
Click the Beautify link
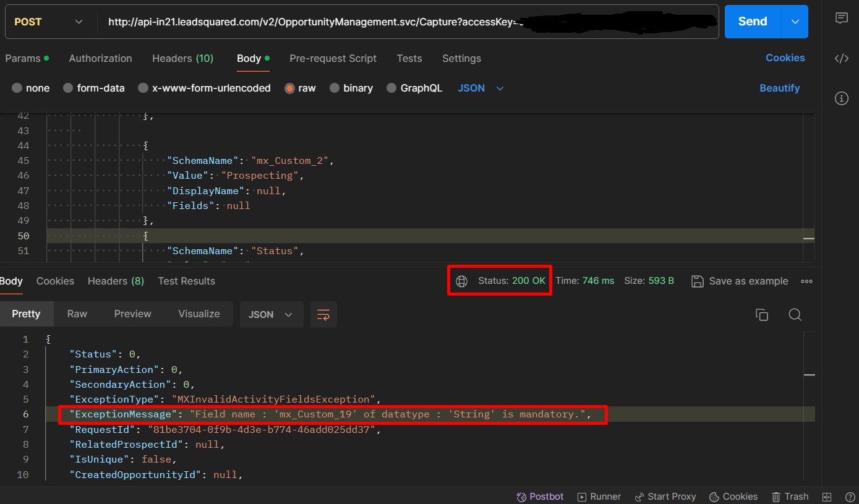(x=779, y=88)
